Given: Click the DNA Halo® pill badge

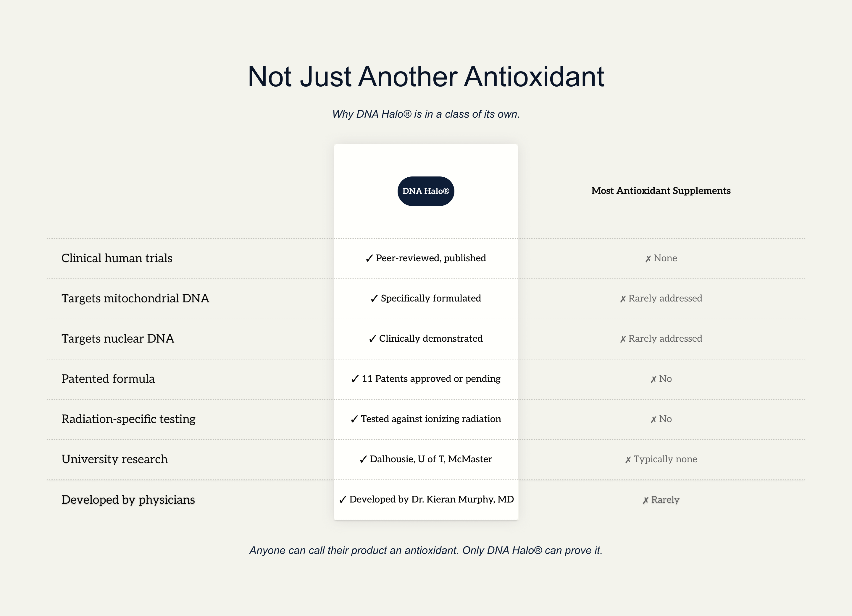Looking at the screenshot, I should (426, 191).
